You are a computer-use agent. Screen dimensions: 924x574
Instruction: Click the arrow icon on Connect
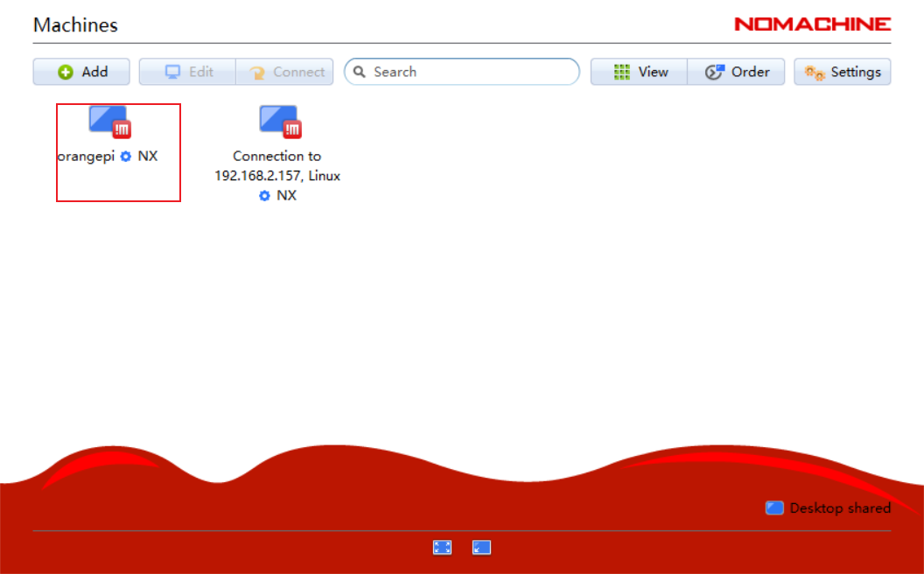(257, 73)
